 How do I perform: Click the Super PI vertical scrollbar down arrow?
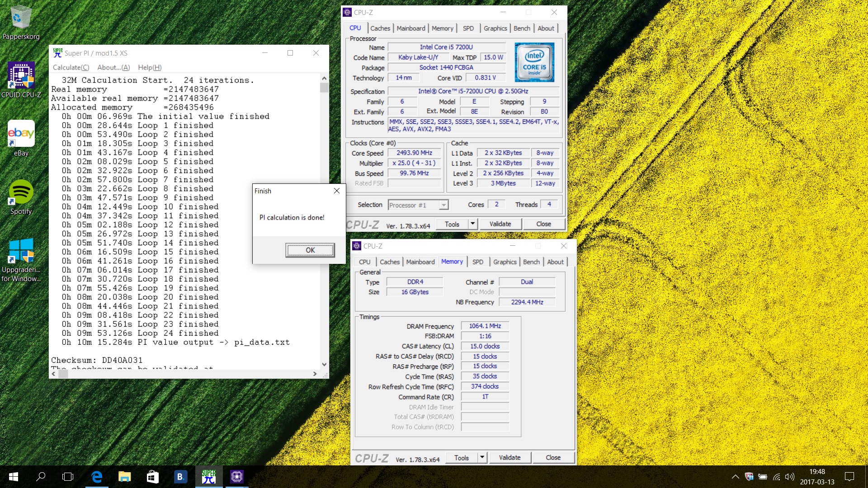pyautogui.click(x=324, y=364)
